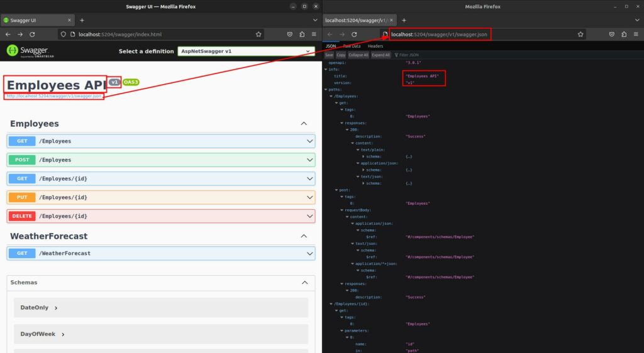The image size is (644, 353).
Task: Go back in the swagger.json window
Action: tap(330, 35)
